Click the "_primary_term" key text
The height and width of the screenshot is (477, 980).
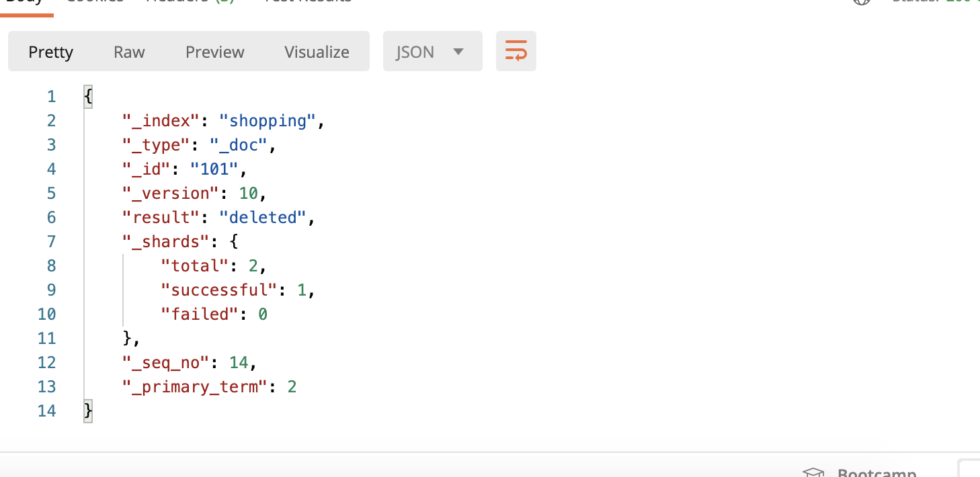coord(195,387)
